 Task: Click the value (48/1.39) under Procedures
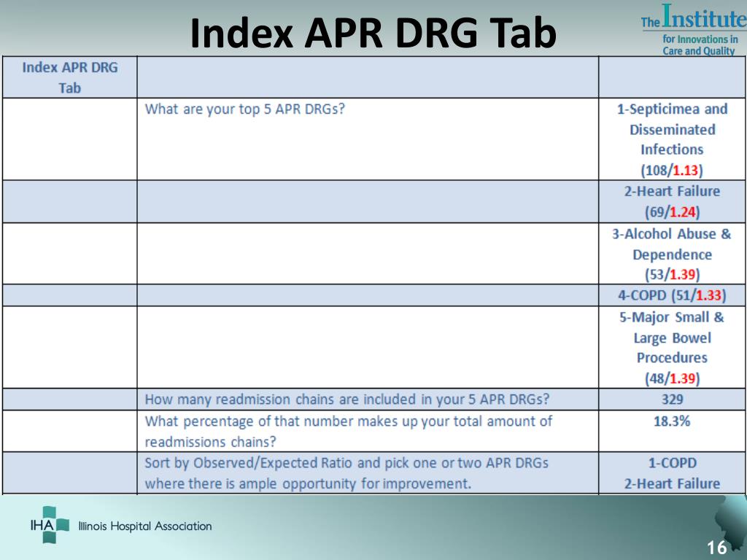(672, 378)
